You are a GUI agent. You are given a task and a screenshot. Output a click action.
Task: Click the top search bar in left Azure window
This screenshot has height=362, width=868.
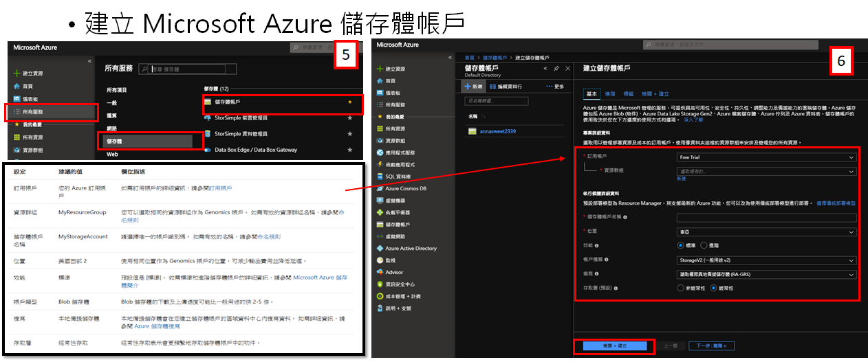pyautogui.click(x=313, y=47)
